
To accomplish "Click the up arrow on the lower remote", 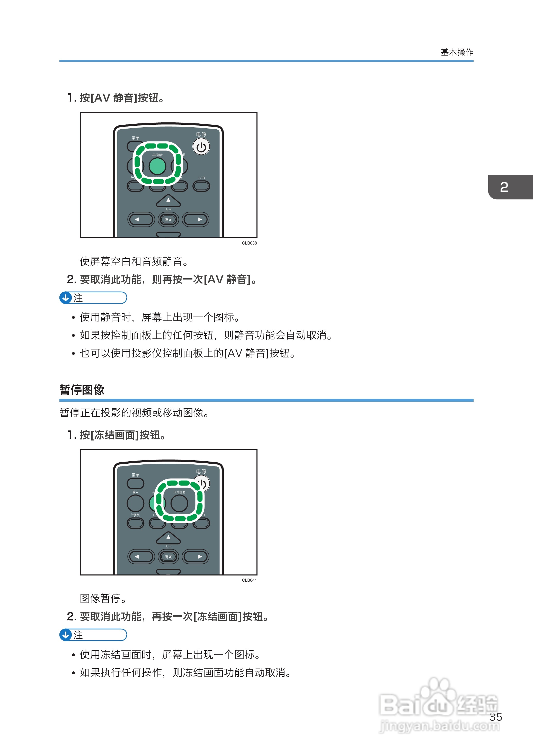I will [168, 538].
